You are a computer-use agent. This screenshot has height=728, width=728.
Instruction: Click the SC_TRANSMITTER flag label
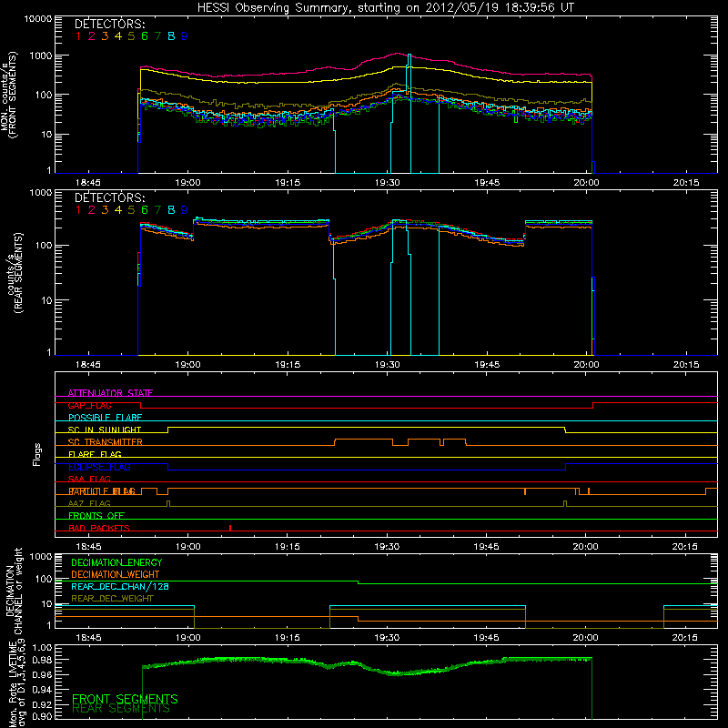105,442
